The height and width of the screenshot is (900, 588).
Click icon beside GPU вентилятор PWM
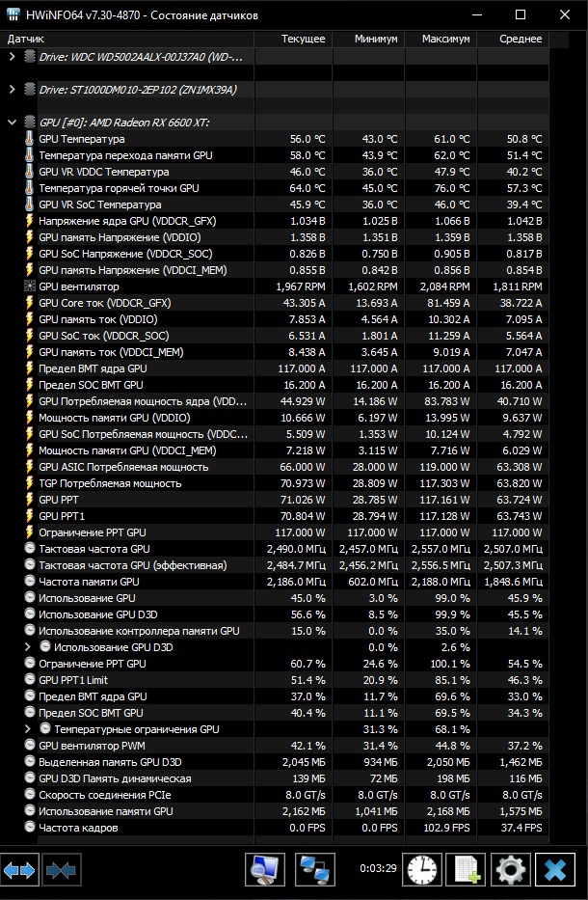[x=30, y=746]
